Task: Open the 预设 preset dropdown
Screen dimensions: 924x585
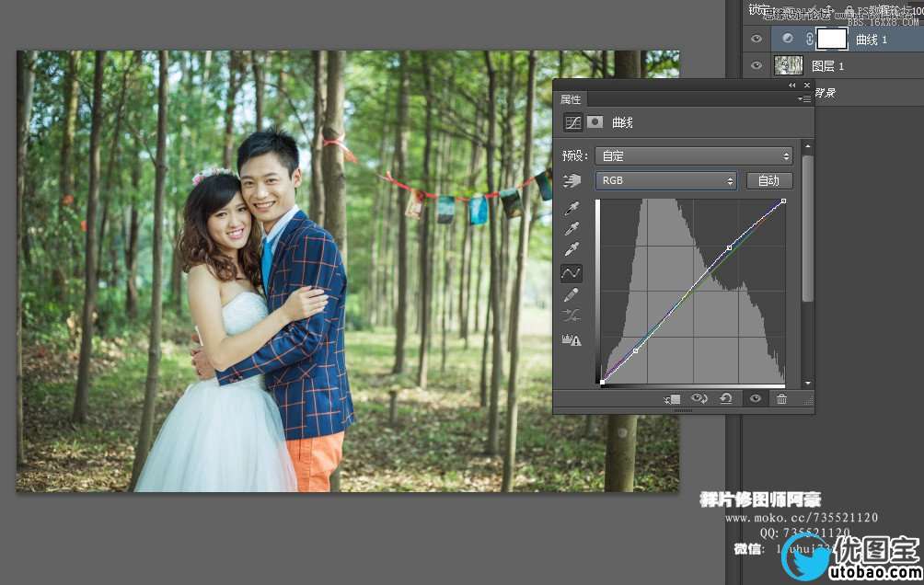Action: 694,155
